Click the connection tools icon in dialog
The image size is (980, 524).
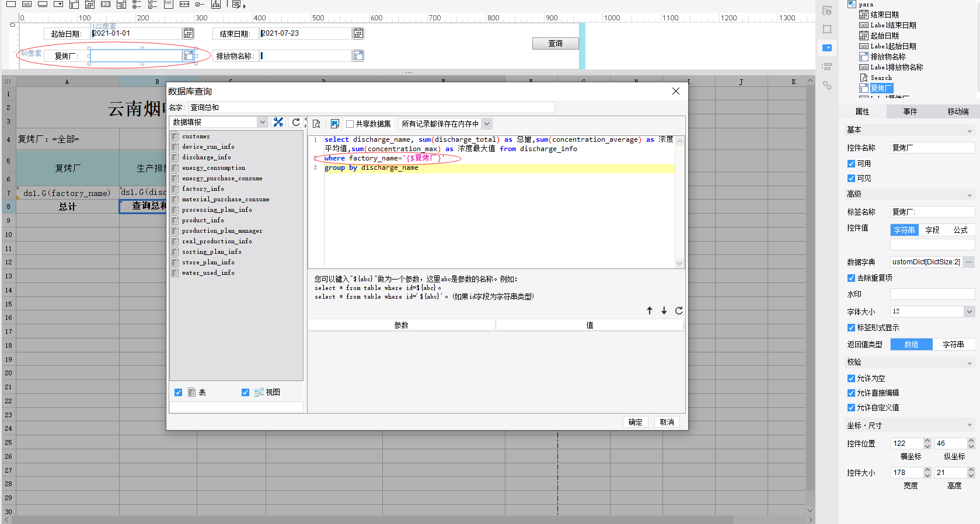tap(278, 122)
